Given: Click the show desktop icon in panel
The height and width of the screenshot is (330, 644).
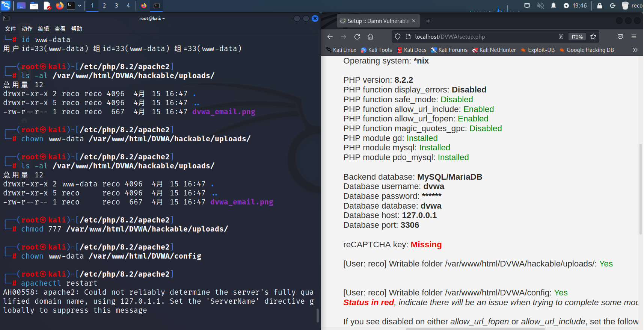Looking at the screenshot, I should coord(21,6).
